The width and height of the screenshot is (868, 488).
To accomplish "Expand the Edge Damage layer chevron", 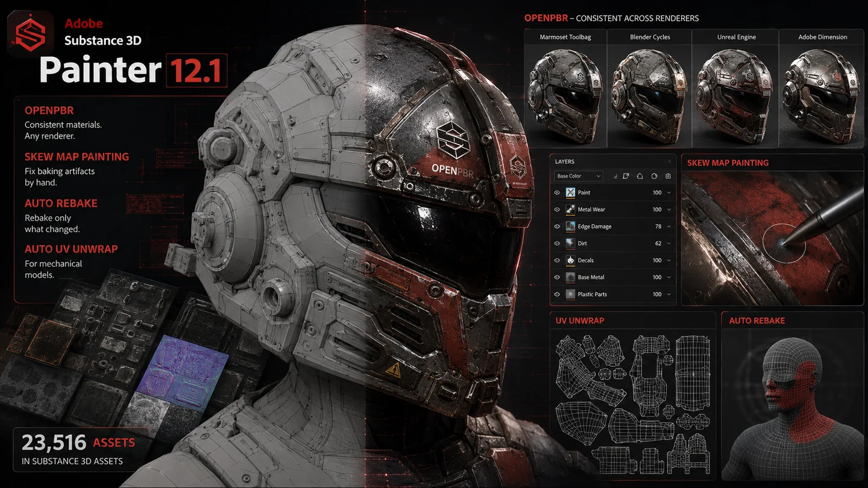I will pyautogui.click(x=669, y=227).
